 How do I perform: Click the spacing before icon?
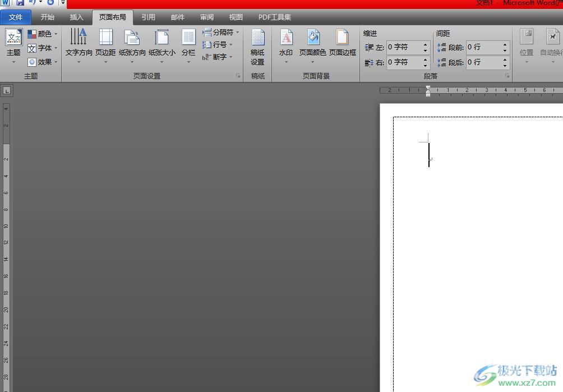click(442, 47)
